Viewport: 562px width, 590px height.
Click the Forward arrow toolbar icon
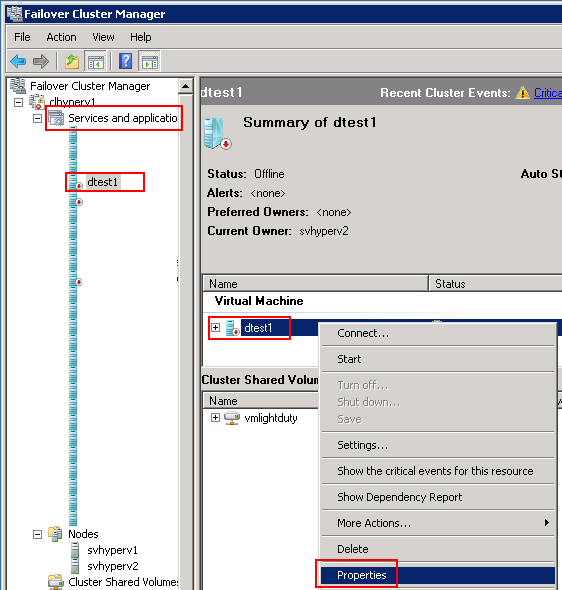(x=41, y=61)
